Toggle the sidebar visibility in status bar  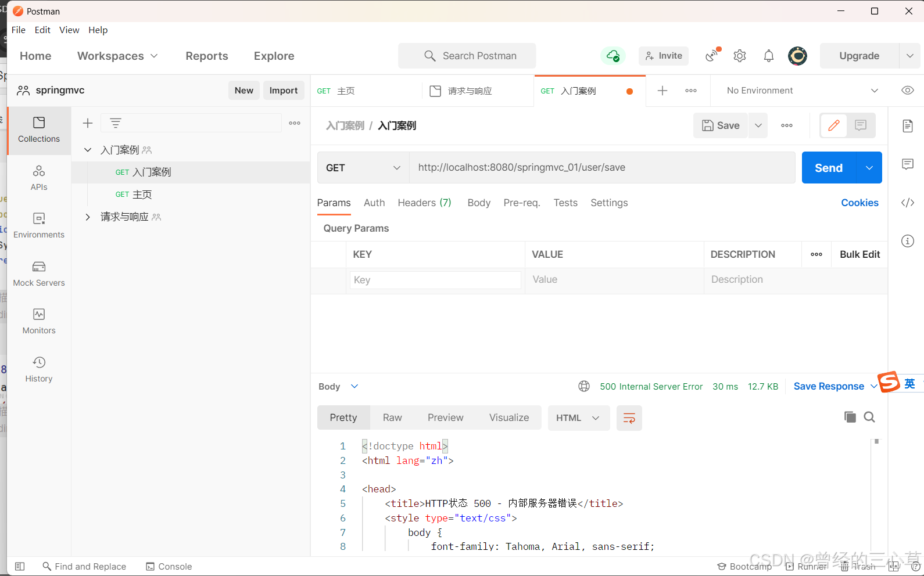tap(20, 566)
